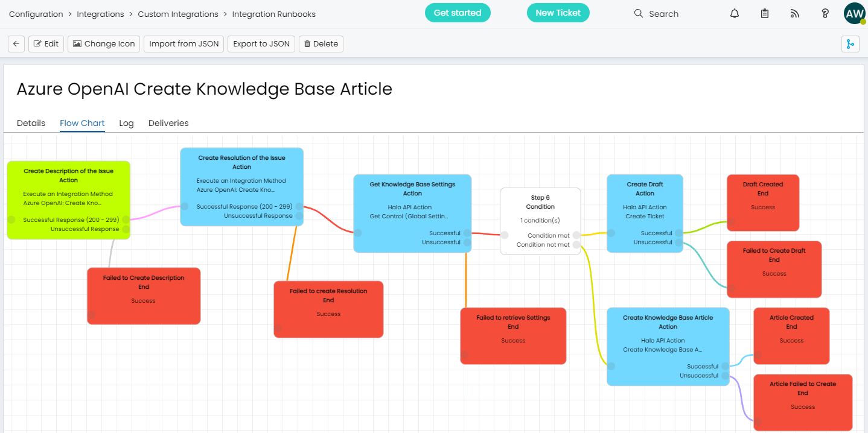Viewport: 868px width, 433px height.
Task: Click Successful port on Get Knowledge Base Settings
Action: tap(467, 233)
